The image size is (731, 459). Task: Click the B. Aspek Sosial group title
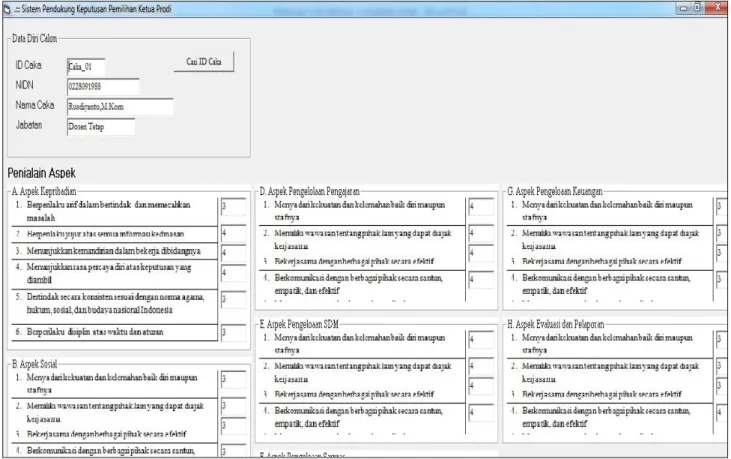(x=34, y=364)
